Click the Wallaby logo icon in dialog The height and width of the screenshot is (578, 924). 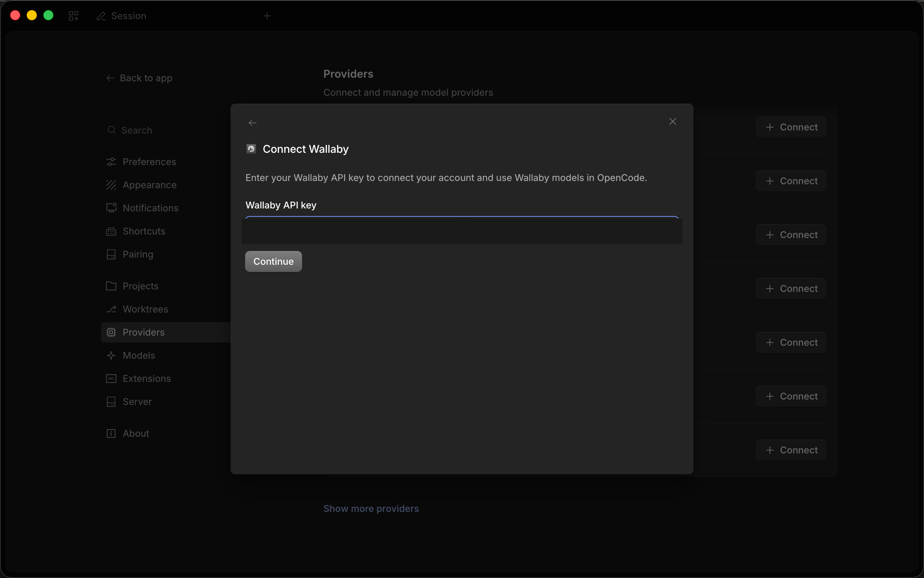[251, 149]
